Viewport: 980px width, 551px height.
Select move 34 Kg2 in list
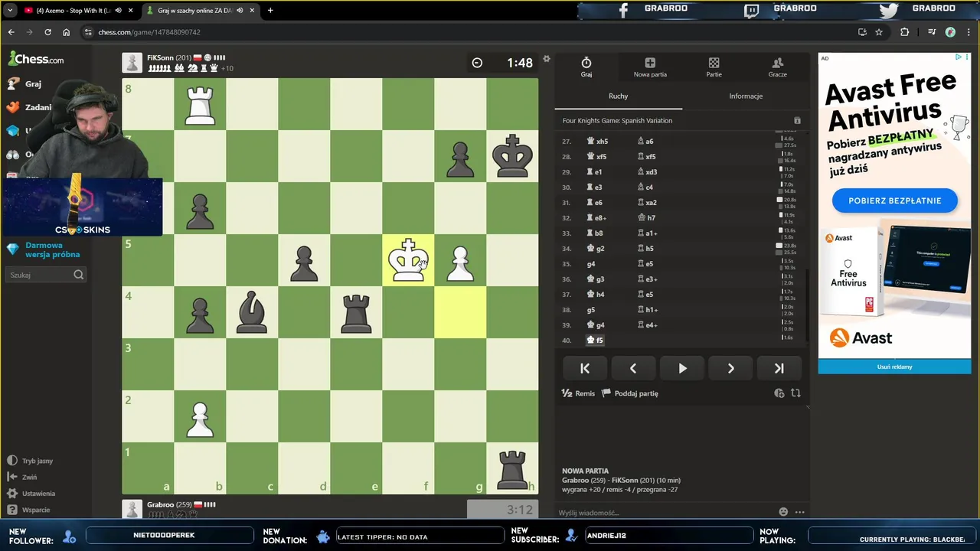pos(596,249)
